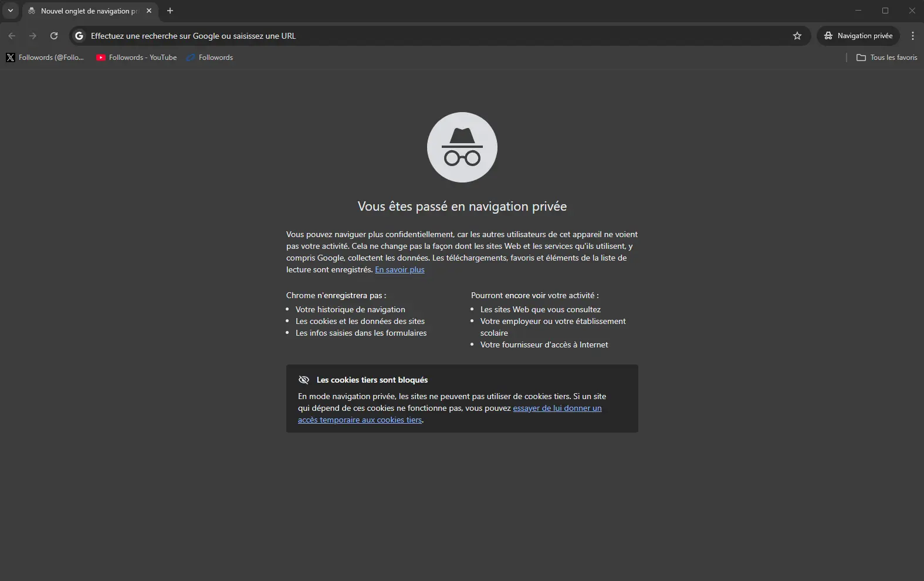Click the text Votre historique de navigation
The image size is (924, 581).
point(350,309)
